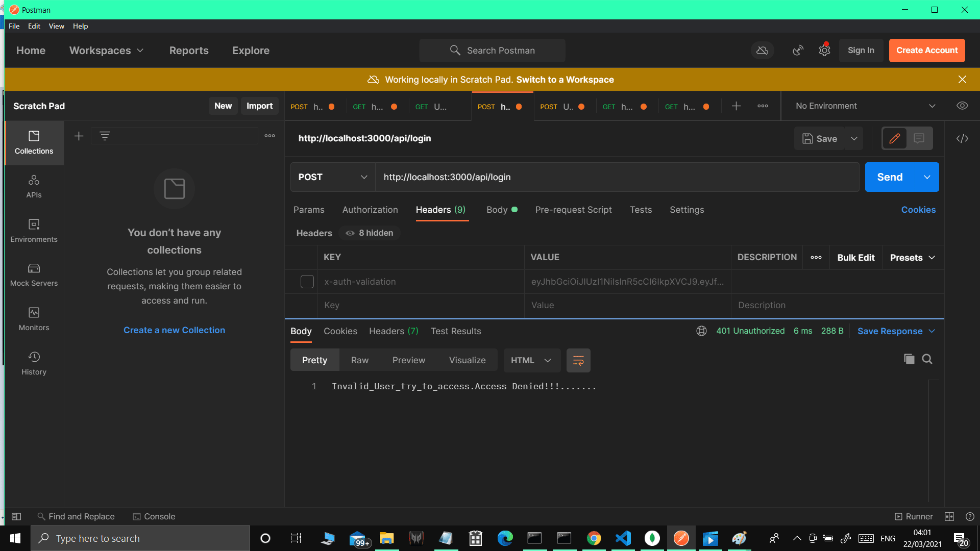Click the Sign In button

tap(861, 51)
